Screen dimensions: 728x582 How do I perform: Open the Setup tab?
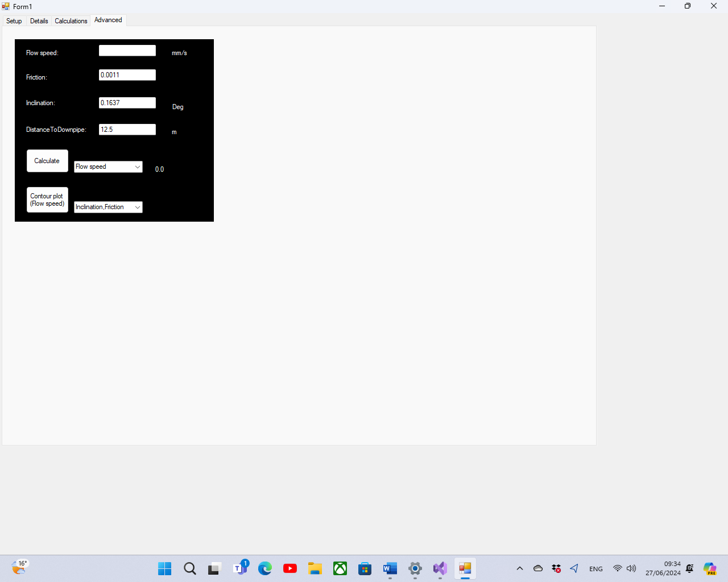point(14,21)
